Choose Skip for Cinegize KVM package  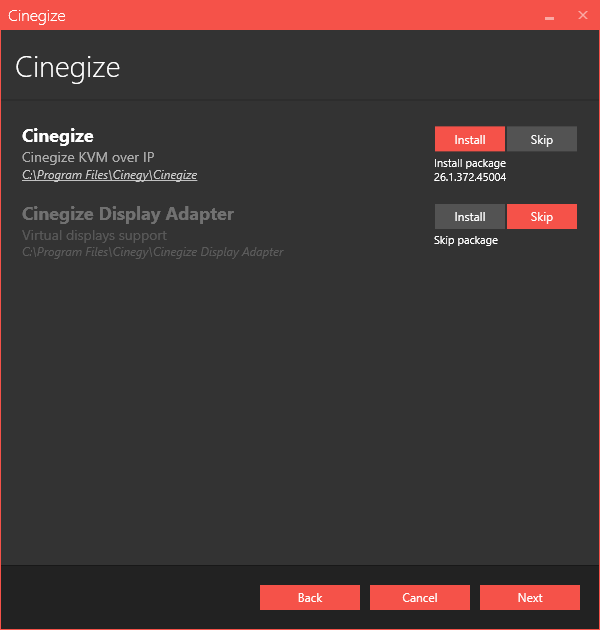coord(542,139)
